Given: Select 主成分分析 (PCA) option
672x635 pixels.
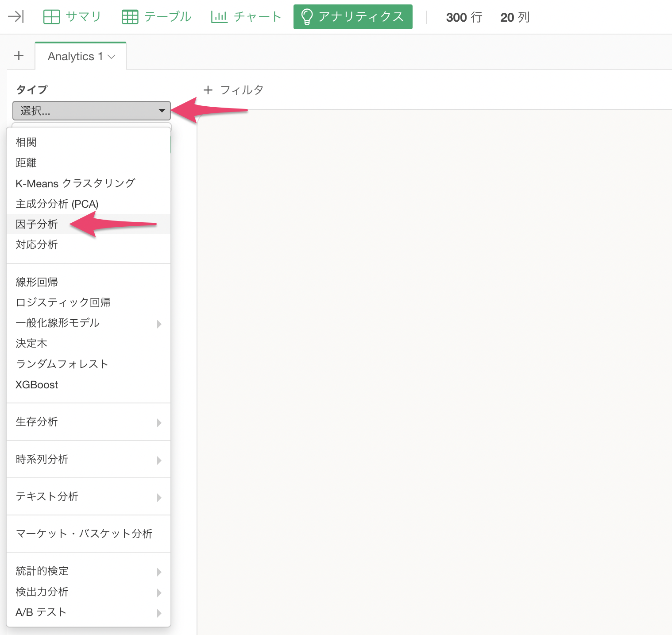Looking at the screenshot, I should 89,204.
